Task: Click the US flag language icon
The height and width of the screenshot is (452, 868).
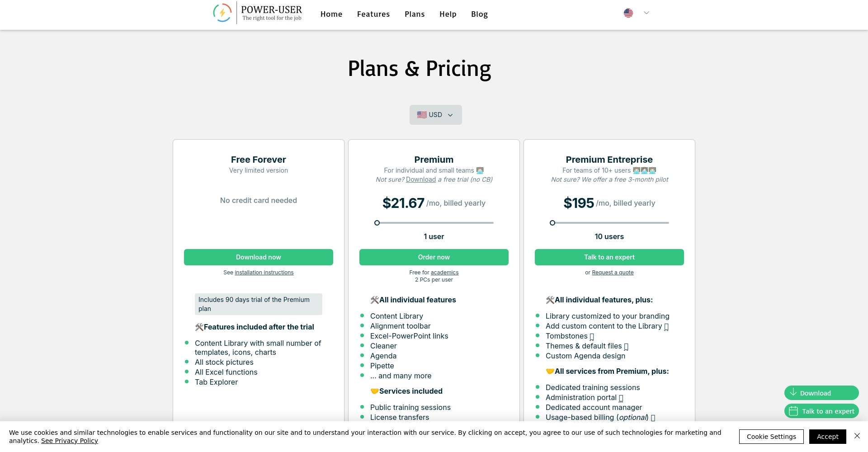Action: [x=628, y=13]
